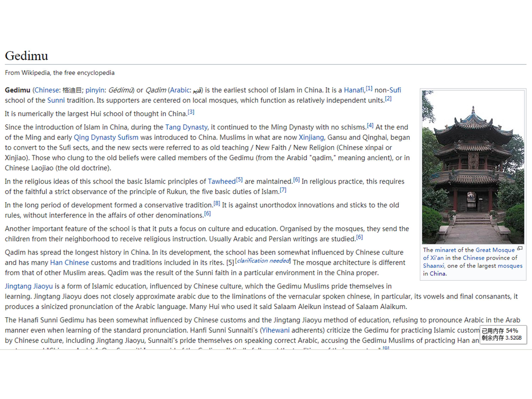Image resolution: width=532 pixels, height=399 pixels.
Task: Click the clarification needed superscript
Action: tap(263, 261)
